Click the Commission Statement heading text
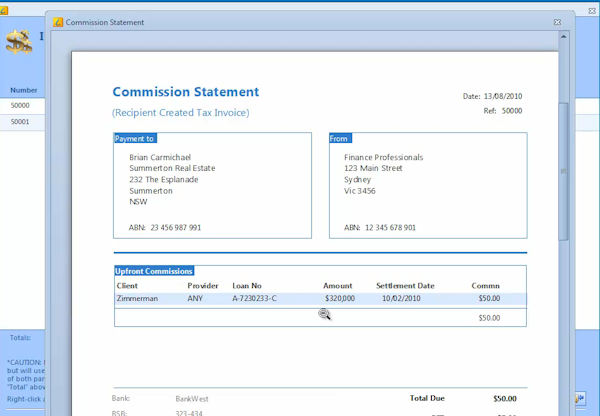Viewport: 600px width, 416px height. click(x=185, y=92)
